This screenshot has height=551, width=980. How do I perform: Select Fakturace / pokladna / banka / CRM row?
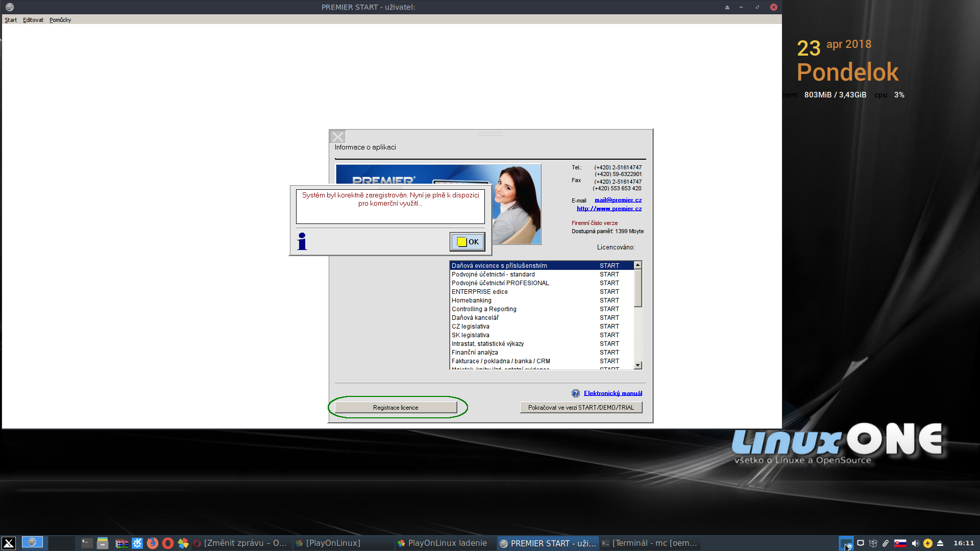(542, 361)
